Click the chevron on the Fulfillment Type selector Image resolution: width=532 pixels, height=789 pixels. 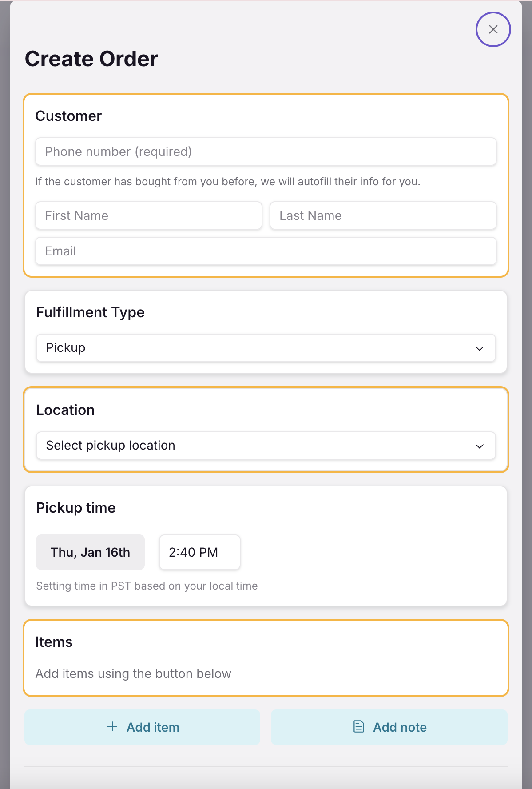pos(480,349)
